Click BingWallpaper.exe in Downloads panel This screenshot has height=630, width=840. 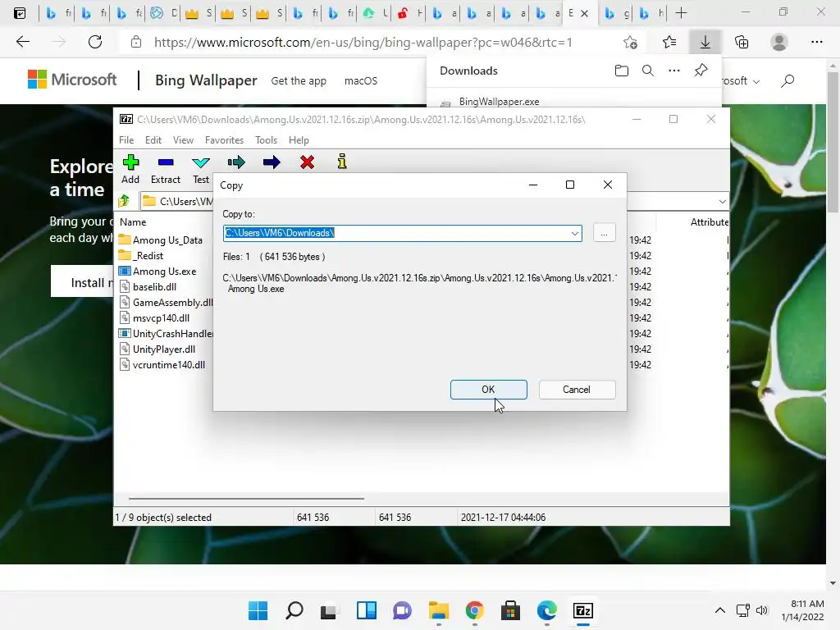click(x=499, y=101)
